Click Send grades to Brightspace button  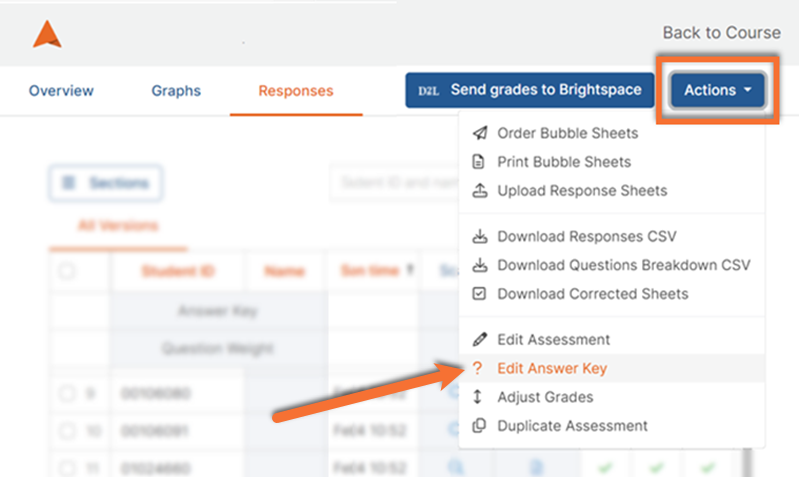coord(529,90)
